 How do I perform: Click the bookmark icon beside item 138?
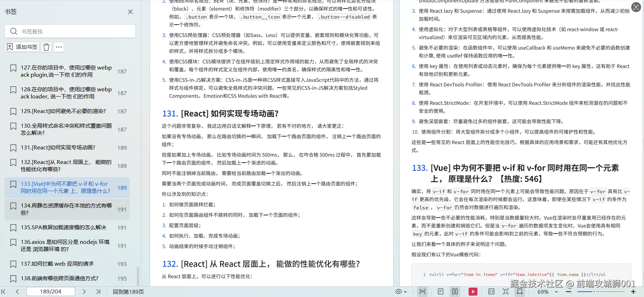click(13, 279)
